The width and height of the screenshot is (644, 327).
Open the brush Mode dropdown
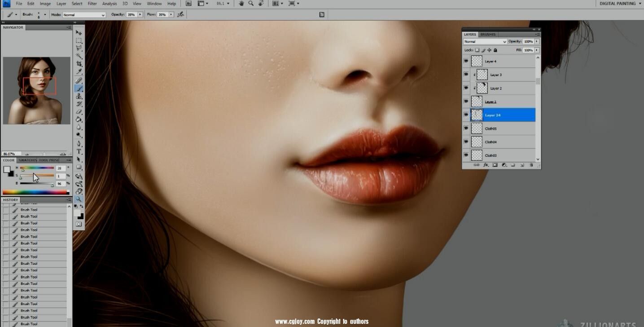(84, 15)
